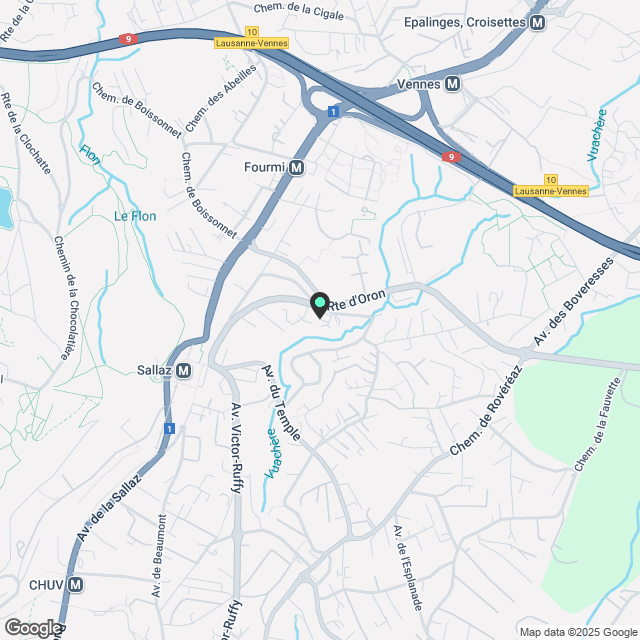Click the Map data ©2025 Google text
Screen dimensions: 640x640
[x=579, y=632]
